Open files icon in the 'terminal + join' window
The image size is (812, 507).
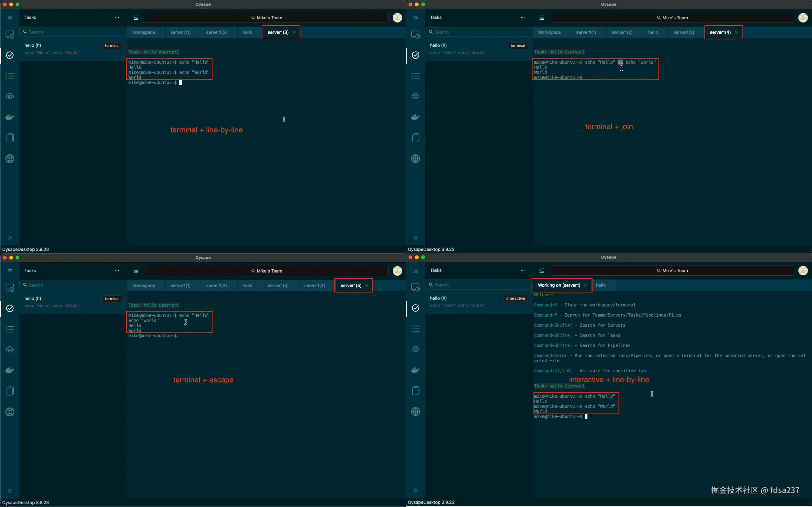pyautogui.click(x=416, y=138)
